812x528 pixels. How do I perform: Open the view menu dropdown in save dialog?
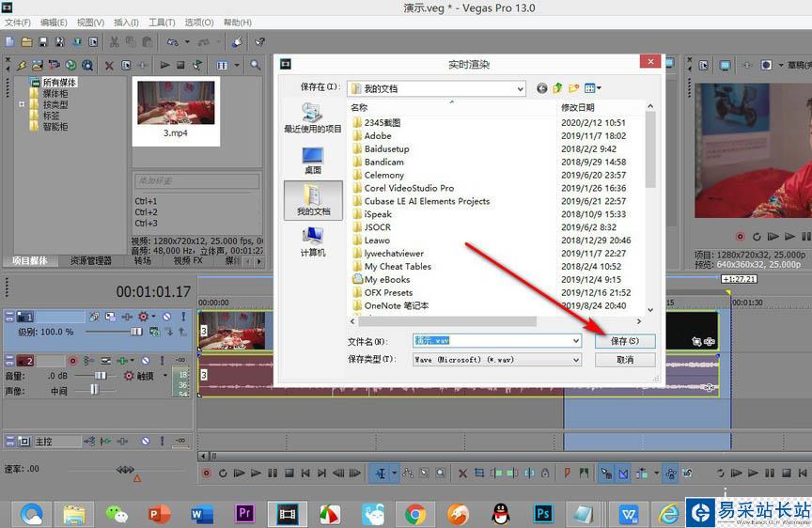(x=592, y=88)
